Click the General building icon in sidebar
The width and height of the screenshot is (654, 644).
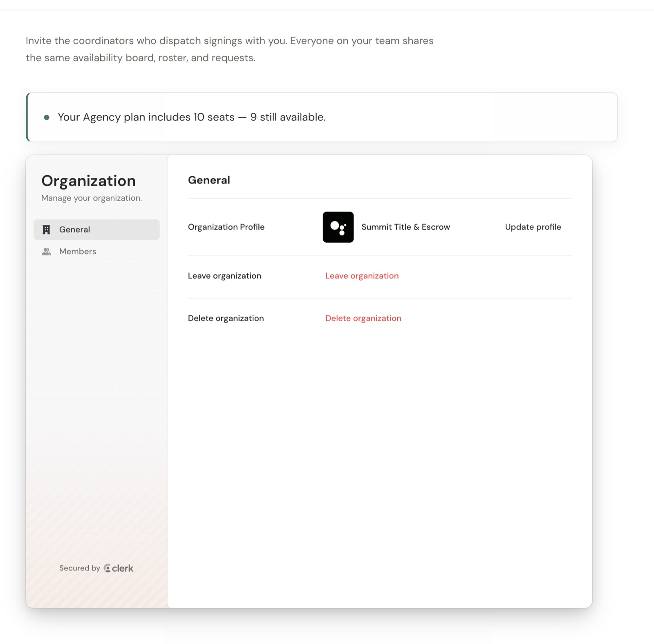click(47, 230)
